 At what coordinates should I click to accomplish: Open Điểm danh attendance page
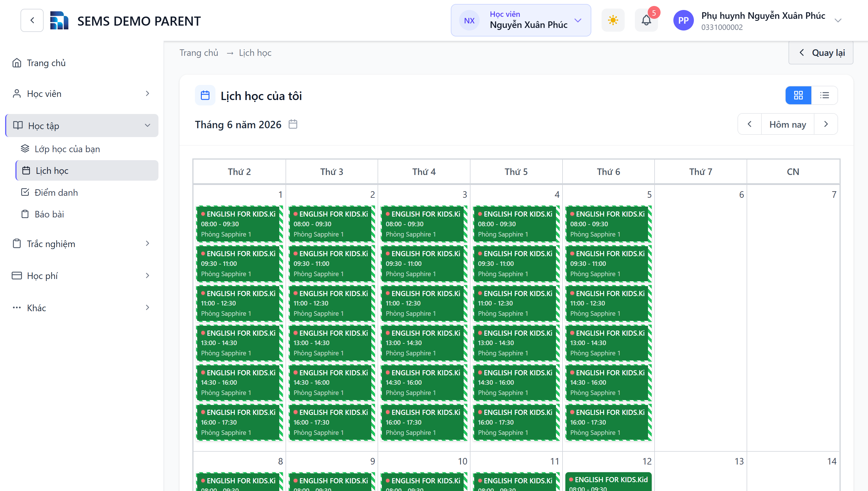click(87, 192)
